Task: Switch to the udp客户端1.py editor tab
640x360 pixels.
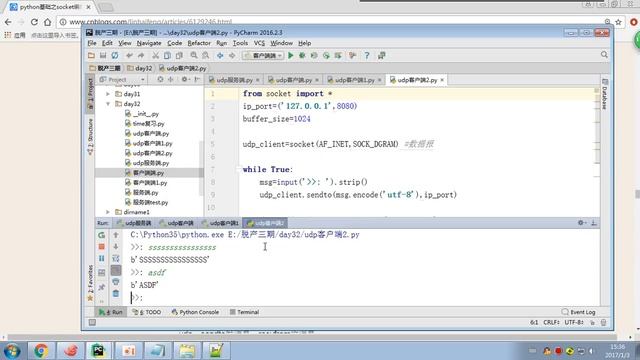Action: pyautogui.click(x=354, y=80)
